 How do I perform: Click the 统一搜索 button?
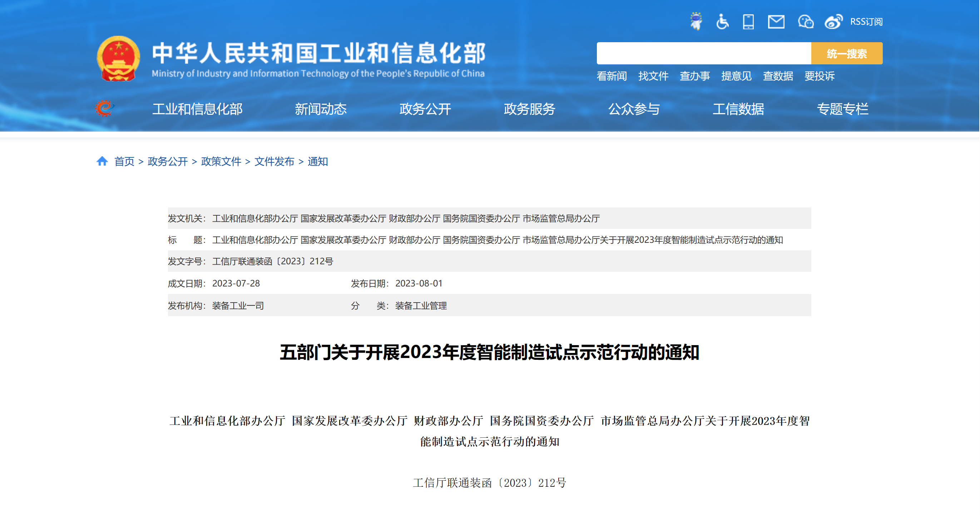(847, 53)
